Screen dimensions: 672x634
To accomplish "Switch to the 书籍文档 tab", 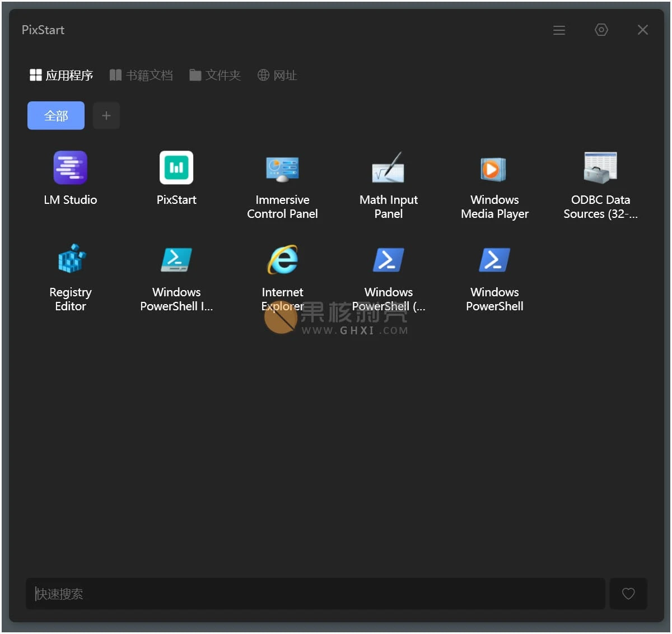I will (141, 75).
